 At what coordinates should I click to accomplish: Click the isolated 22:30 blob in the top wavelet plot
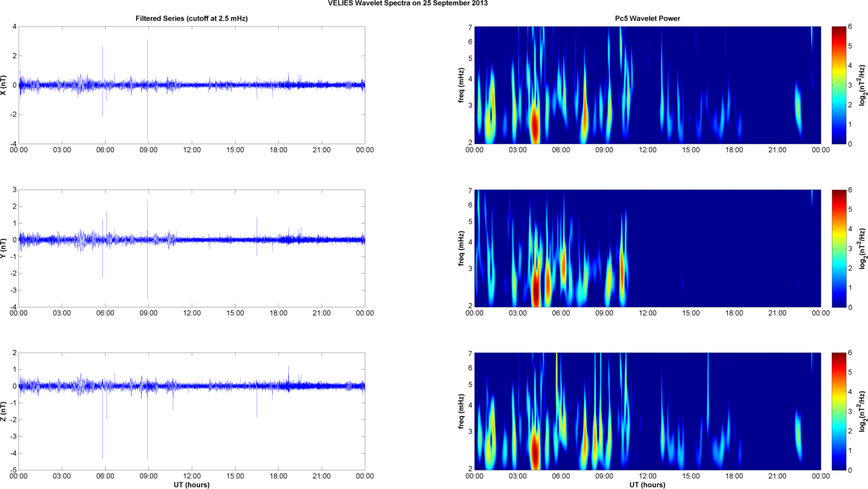tap(798, 108)
